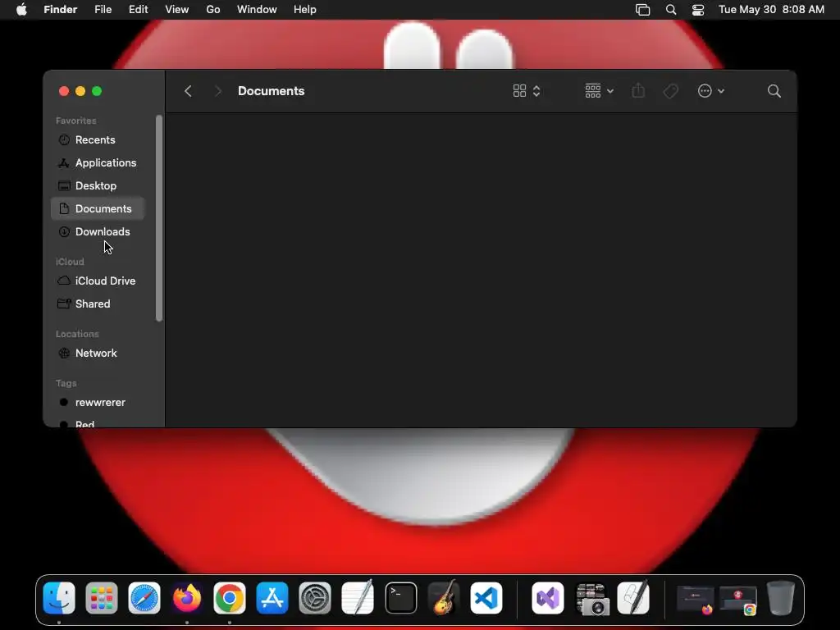
Task: Open Image Capture from the Dock
Action: pyautogui.click(x=592, y=599)
